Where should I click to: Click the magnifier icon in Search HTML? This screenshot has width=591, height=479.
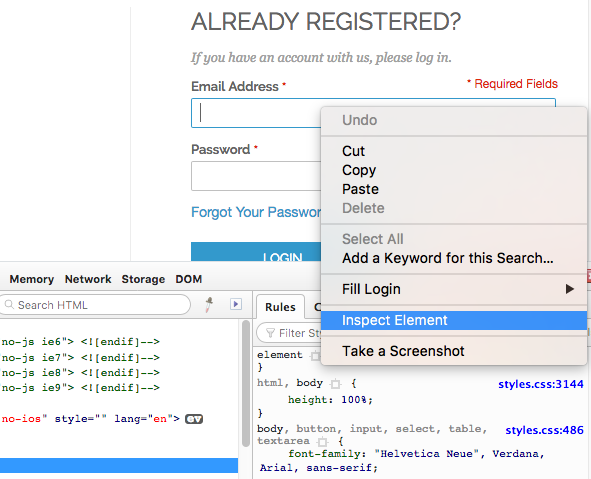click(9, 305)
